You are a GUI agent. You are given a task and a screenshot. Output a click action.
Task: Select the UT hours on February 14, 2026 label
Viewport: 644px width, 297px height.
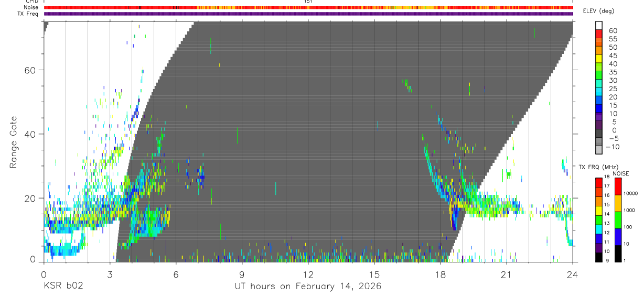tap(308, 287)
